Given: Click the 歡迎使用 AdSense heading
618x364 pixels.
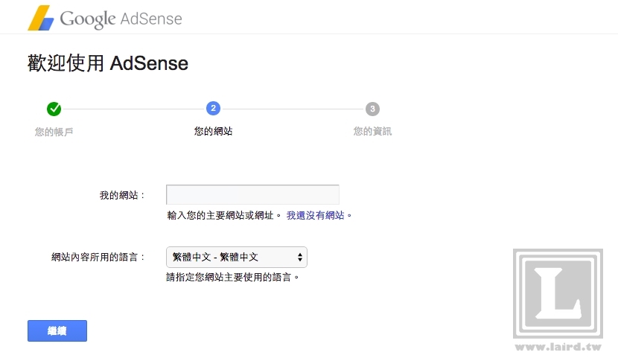Looking at the screenshot, I should (x=108, y=63).
